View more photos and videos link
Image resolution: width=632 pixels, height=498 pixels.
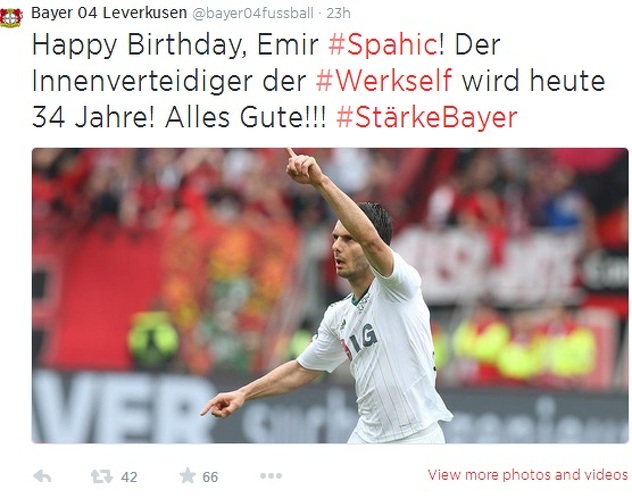coord(528,475)
